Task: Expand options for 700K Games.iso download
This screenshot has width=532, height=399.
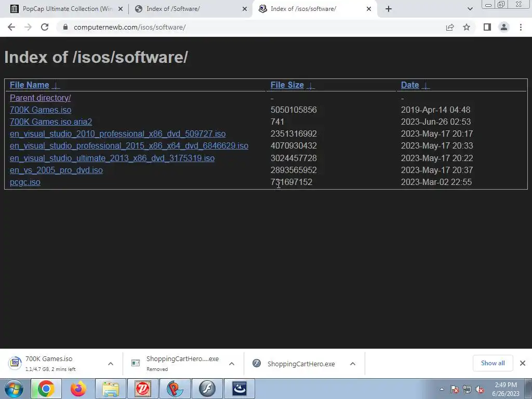Action: [x=111, y=364]
